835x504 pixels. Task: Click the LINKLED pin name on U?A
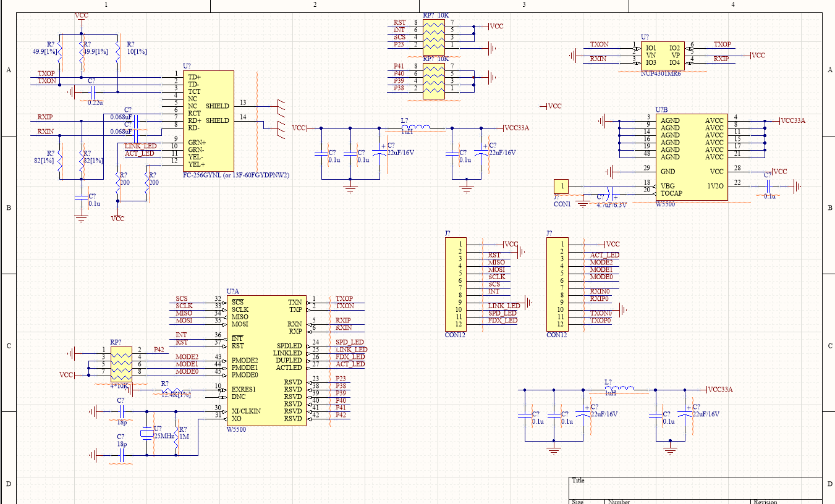tap(287, 353)
